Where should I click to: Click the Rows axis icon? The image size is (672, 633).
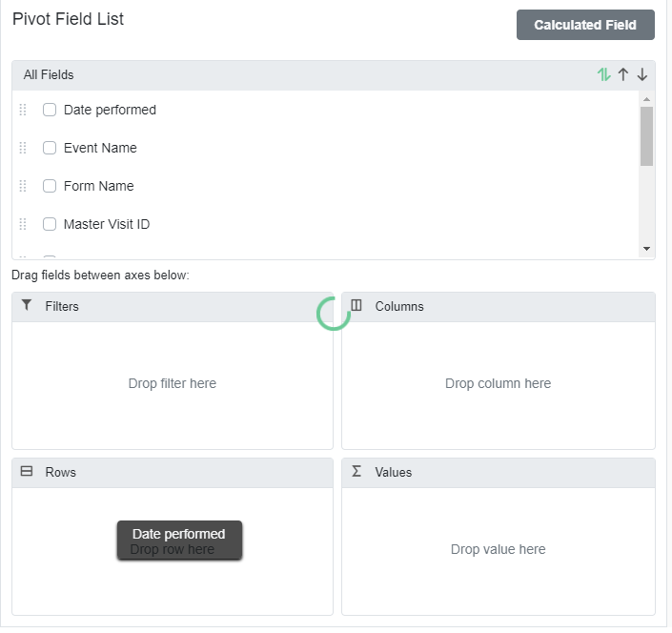27,472
